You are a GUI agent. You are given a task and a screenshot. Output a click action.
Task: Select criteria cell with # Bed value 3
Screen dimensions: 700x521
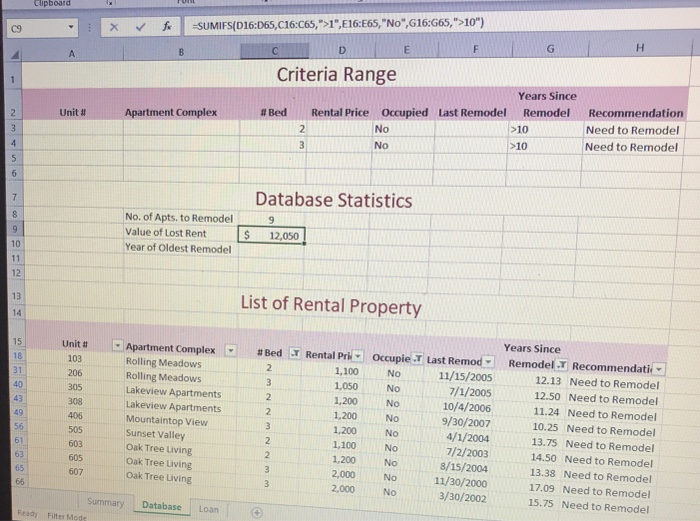point(273,145)
